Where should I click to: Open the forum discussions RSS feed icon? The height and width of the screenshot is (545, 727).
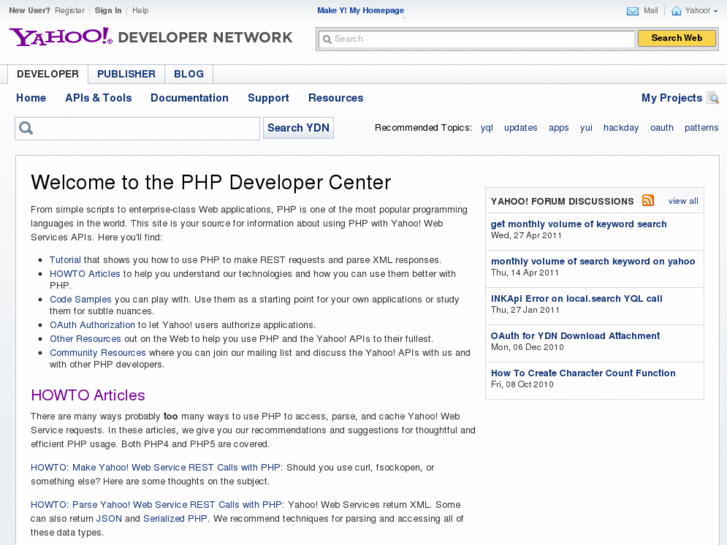(x=648, y=201)
